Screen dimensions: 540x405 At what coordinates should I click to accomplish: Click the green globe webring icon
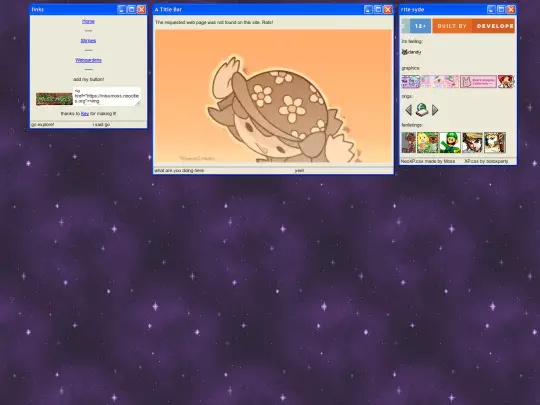coord(422,110)
